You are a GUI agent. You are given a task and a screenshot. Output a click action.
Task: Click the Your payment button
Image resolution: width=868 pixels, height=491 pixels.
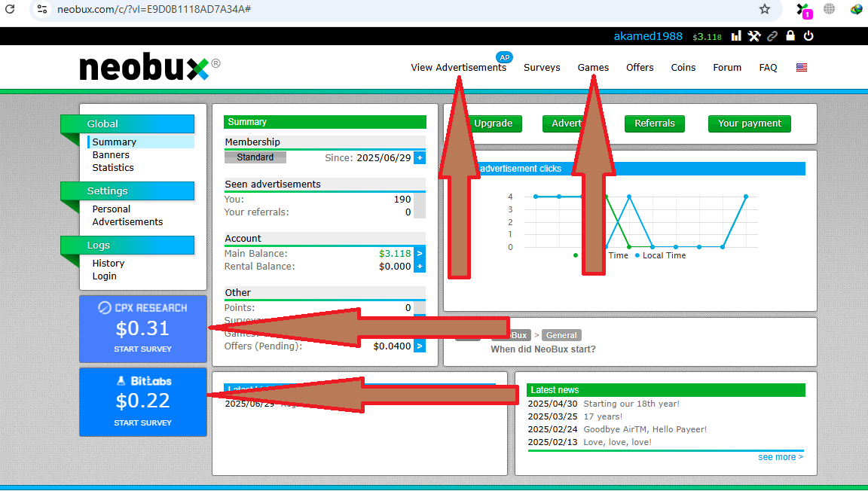pos(750,124)
